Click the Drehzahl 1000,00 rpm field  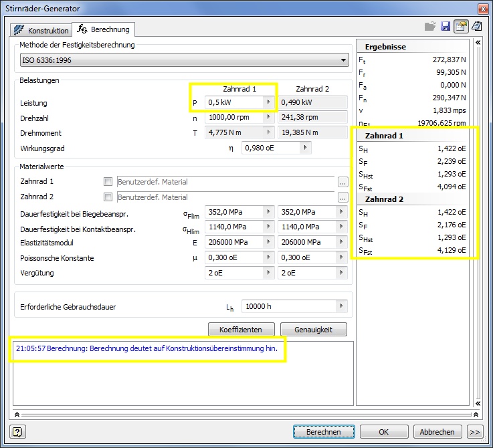(x=234, y=117)
